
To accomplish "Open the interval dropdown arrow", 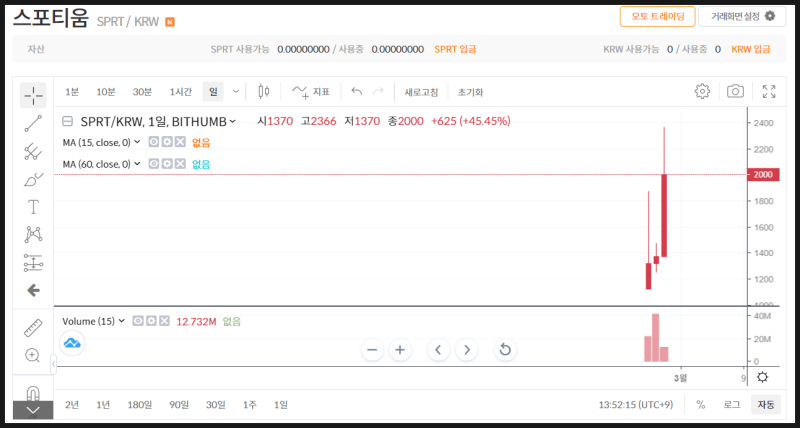I will (235, 92).
